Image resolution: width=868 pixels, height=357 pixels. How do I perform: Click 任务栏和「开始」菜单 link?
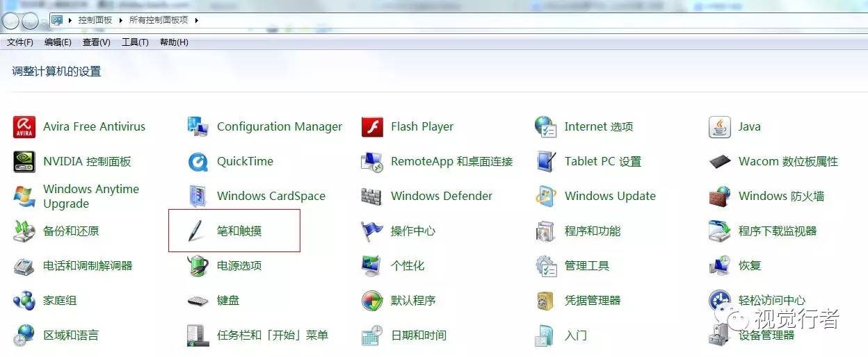273,335
